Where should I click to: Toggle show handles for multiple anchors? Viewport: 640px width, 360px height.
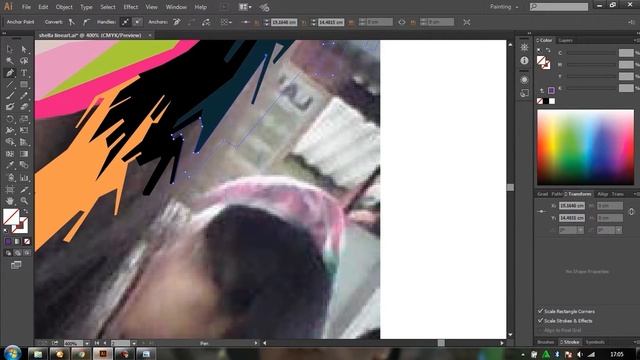click(125, 22)
